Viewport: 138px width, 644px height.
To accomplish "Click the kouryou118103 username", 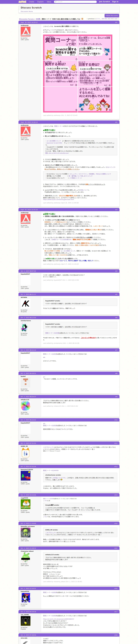I will pos(27,469).
